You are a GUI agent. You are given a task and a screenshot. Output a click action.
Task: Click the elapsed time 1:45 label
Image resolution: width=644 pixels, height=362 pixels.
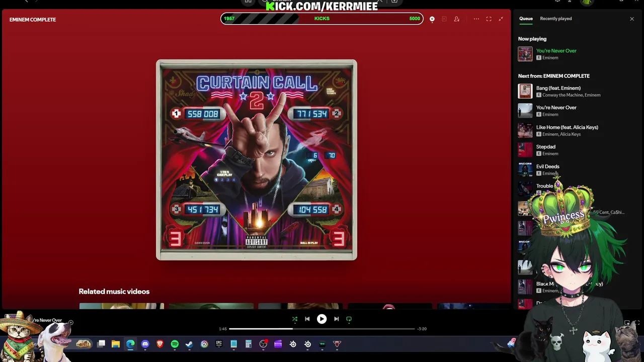pos(223,329)
